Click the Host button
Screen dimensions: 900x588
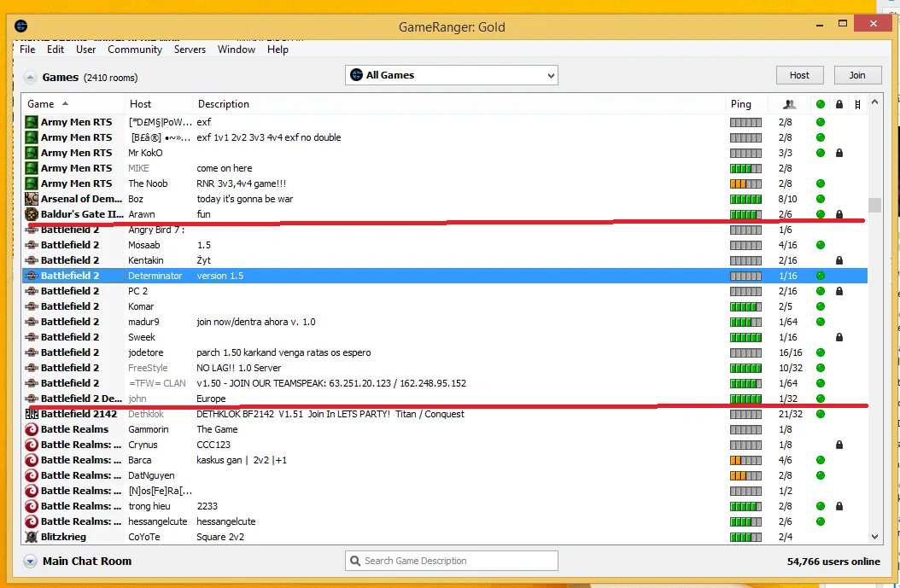[x=799, y=75]
